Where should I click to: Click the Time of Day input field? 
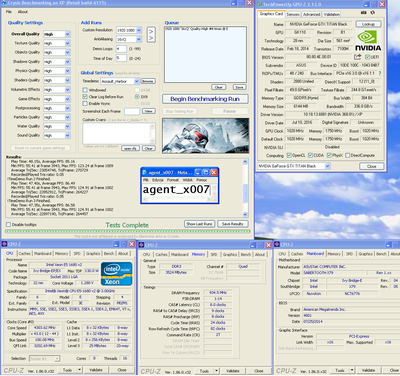coord(121,58)
